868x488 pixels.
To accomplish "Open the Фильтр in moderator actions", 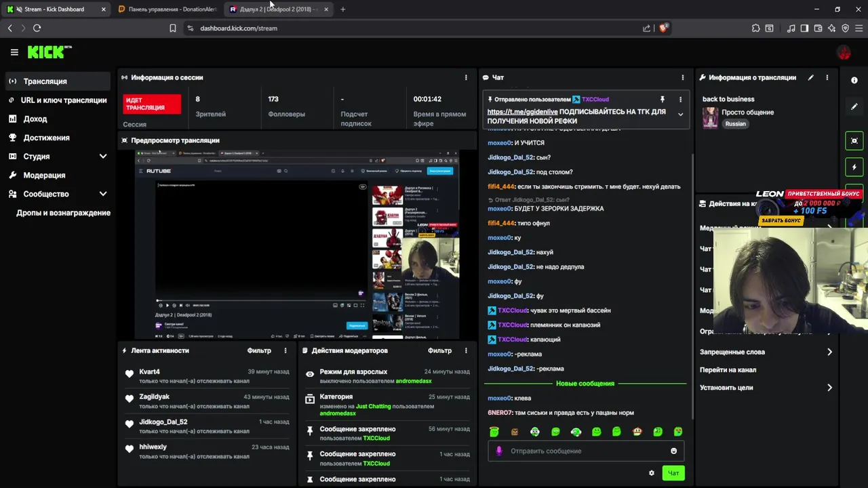I will pyautogui.click(x=439, y=350).
